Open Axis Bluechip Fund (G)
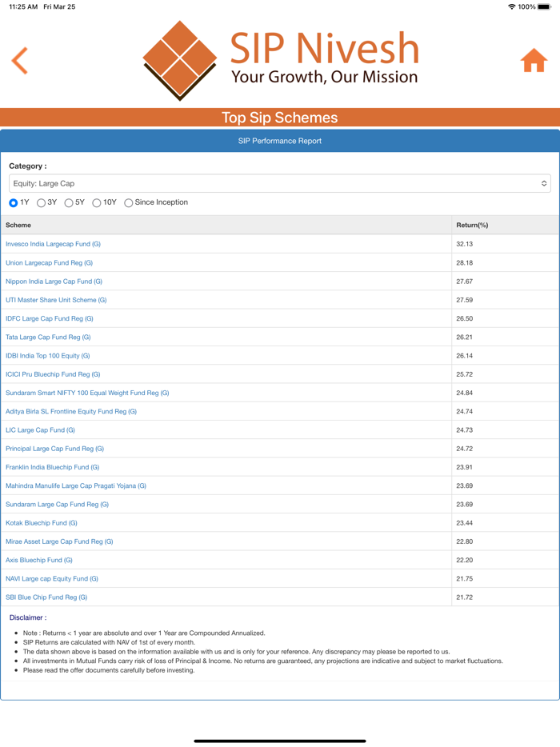The height and width of the screenshot is (747, 560). tap(39, 560)
